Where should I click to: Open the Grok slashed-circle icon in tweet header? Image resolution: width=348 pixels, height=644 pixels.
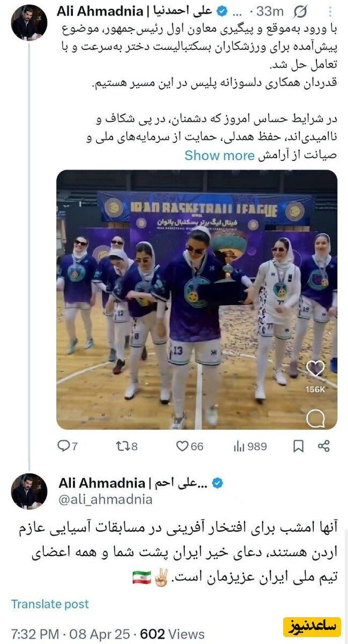coord(301,11)
